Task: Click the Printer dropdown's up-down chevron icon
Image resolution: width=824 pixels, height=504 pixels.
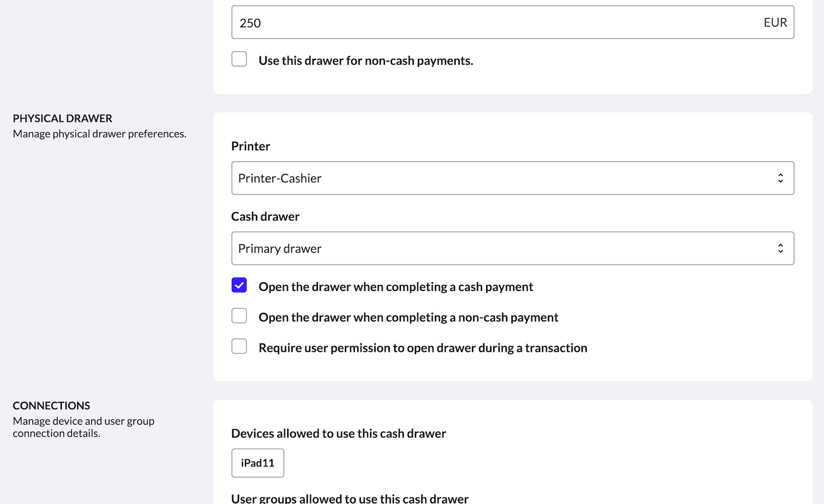Action: 780,178
